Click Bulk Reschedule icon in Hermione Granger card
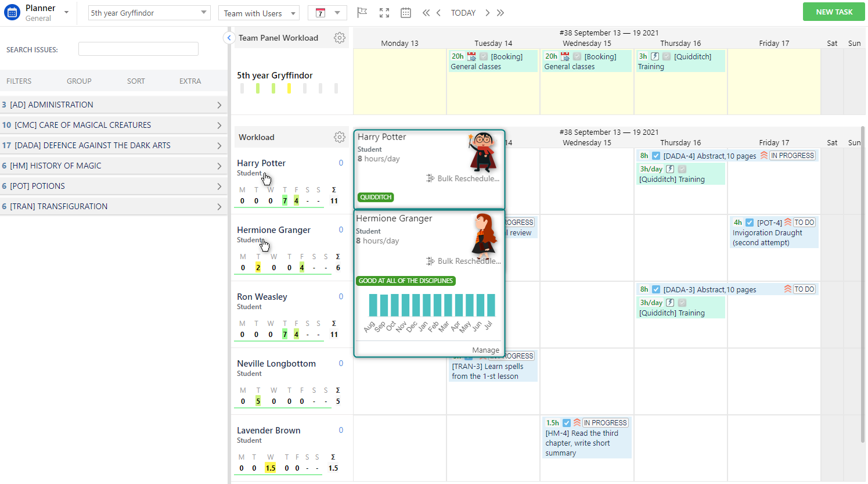The height and width of the screenshot is (484, 868). (x=430, y=261)
